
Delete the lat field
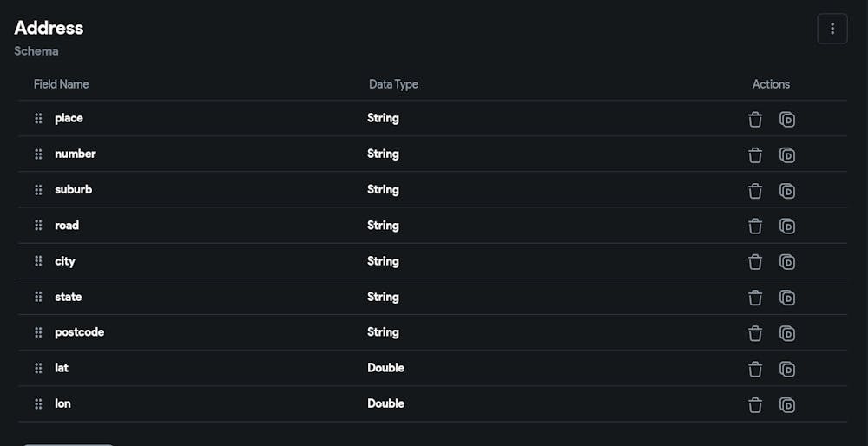[755, 369]
